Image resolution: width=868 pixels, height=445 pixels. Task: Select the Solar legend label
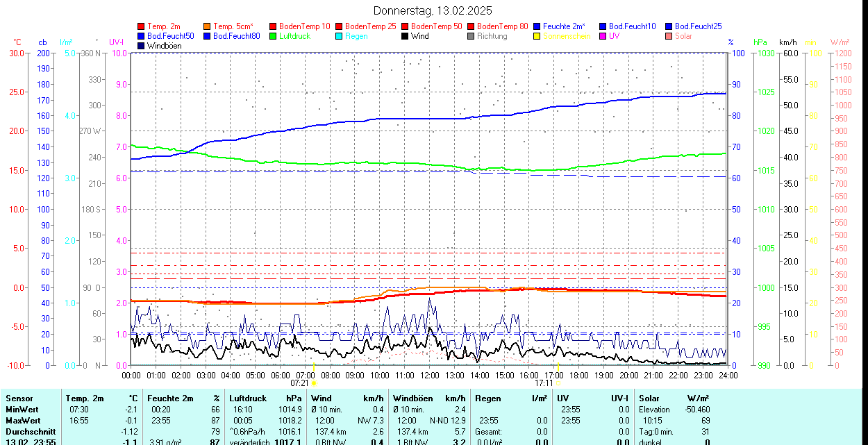(x=683, y=36)
